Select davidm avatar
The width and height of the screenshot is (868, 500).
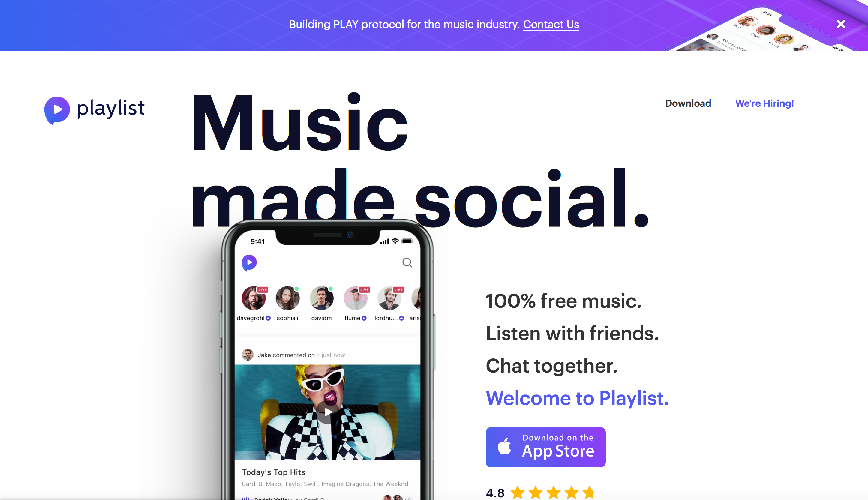click(x=321, y=298)
